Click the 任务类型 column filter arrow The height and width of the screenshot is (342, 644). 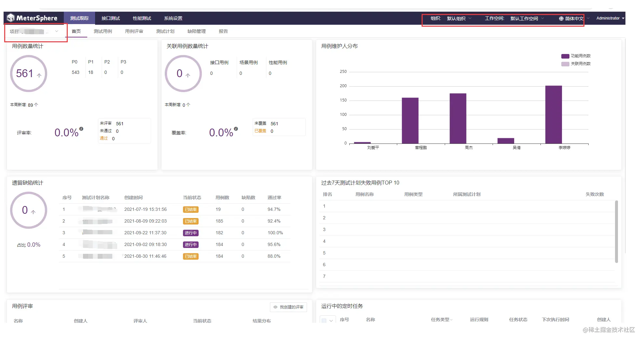[451, 320]
